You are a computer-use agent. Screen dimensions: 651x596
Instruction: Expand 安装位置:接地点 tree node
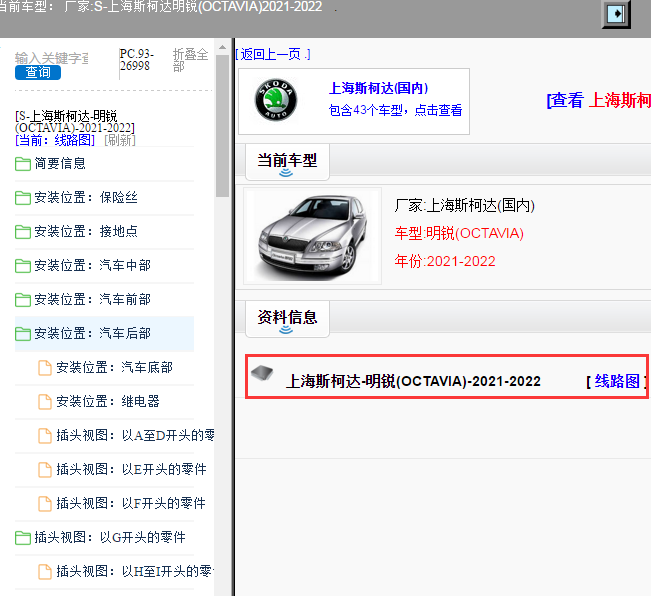[86, 232]
